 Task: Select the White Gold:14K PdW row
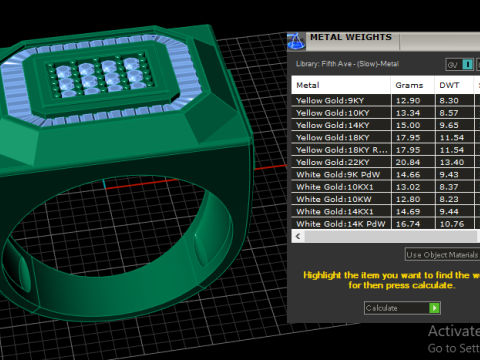pos(386,224)
